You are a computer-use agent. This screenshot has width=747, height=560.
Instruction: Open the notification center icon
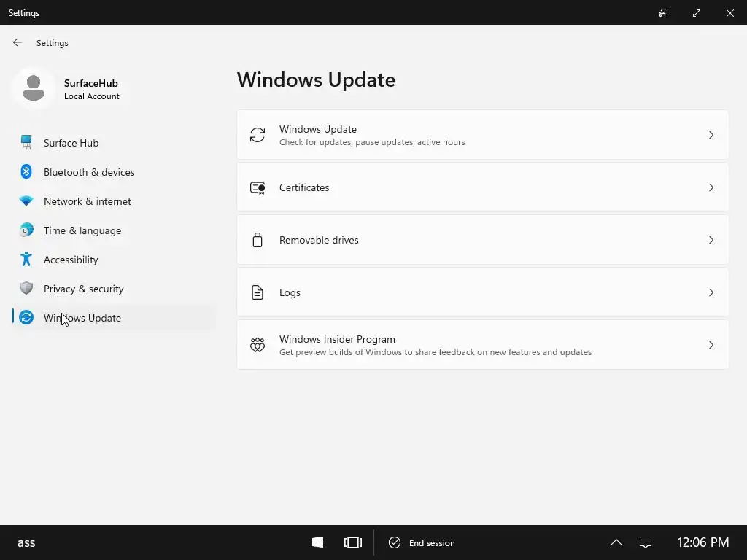(646, 542)
